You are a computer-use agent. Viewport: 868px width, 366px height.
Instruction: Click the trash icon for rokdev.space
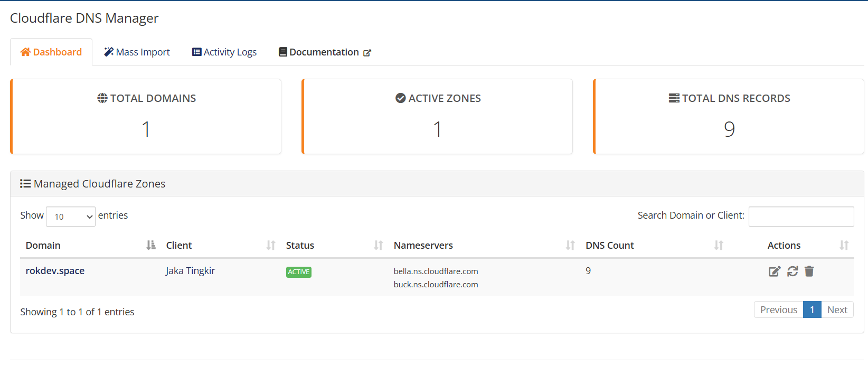coord(809,271)
